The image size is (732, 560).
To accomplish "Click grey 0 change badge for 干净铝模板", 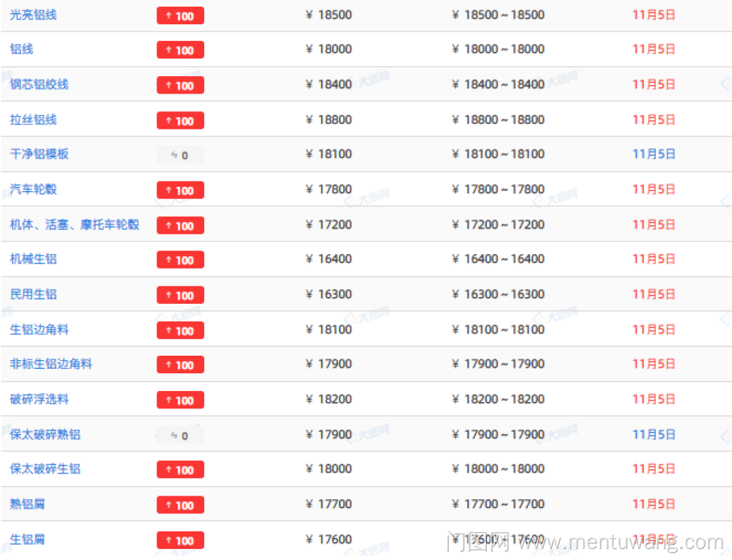I will coord(180,155).
